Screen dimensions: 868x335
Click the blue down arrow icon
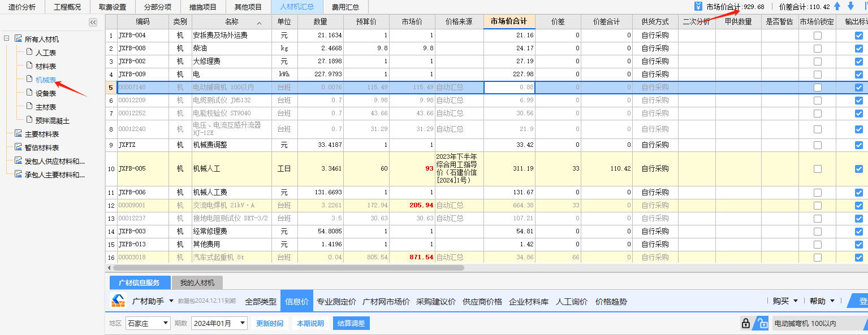[x=850, y=7]
